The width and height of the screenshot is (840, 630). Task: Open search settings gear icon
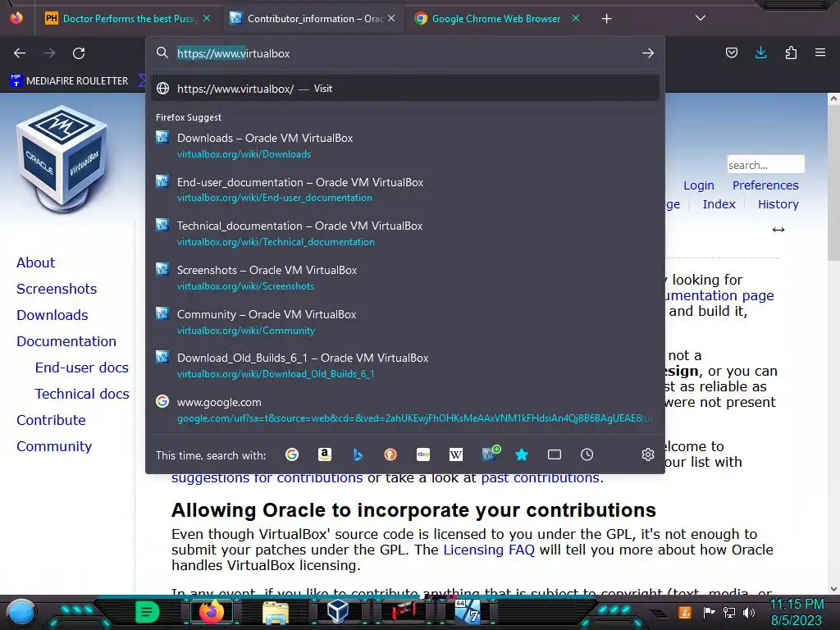tap(648, 454)
